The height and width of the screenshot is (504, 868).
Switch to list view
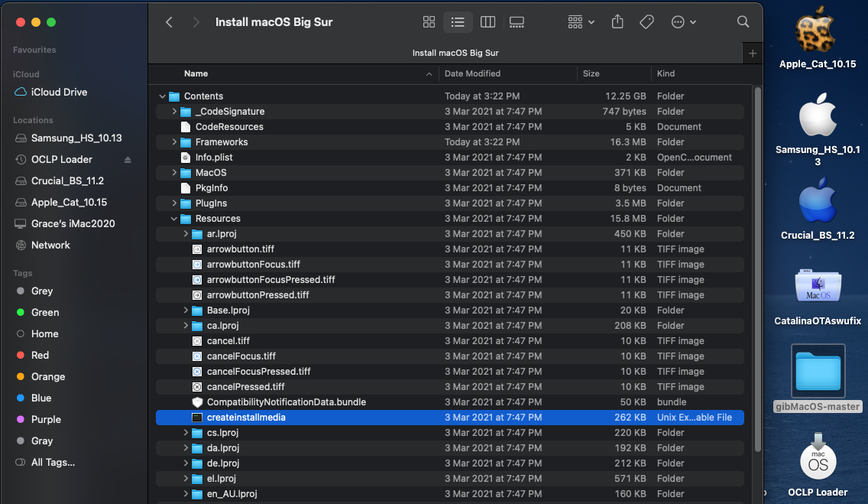pos(458,22)
